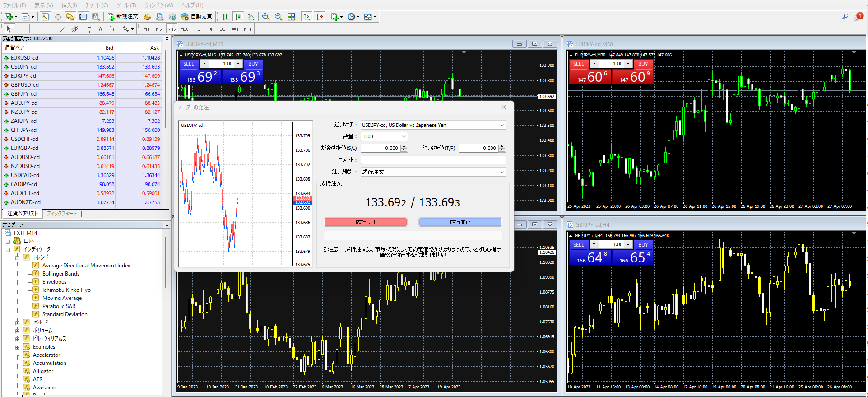Open the search magnifier at top right
This screenshot has width=868, height=397.
(845, 17)
